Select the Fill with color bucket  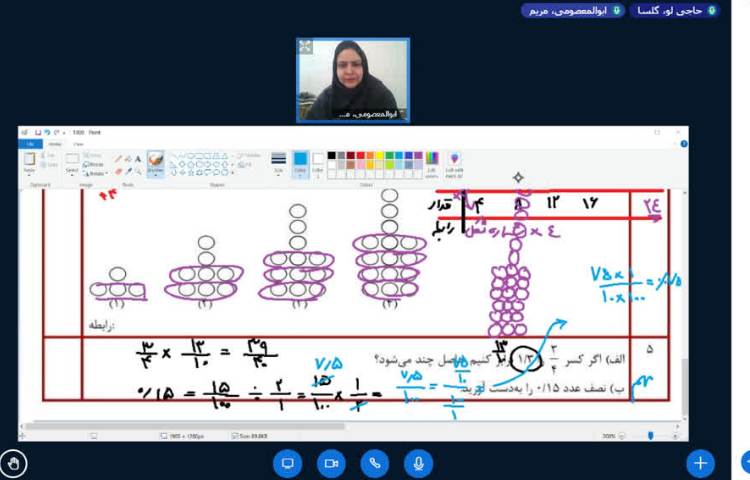[128, 159]
